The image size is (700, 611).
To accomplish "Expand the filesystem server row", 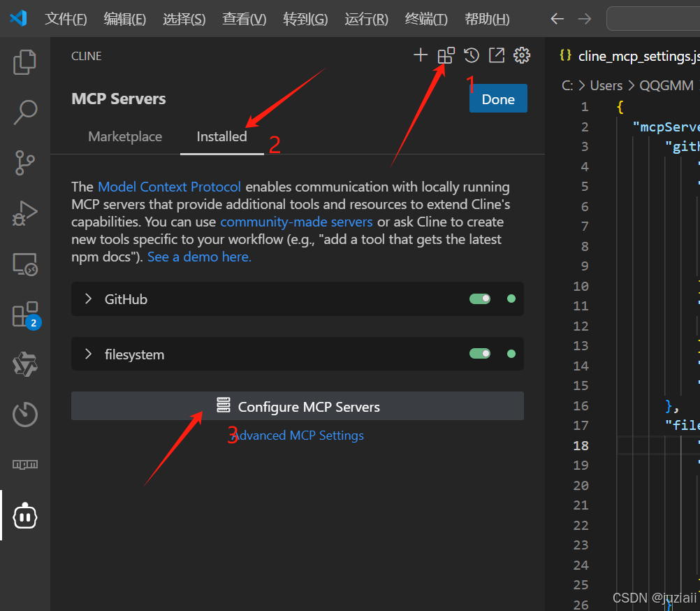I will point(89,354).
